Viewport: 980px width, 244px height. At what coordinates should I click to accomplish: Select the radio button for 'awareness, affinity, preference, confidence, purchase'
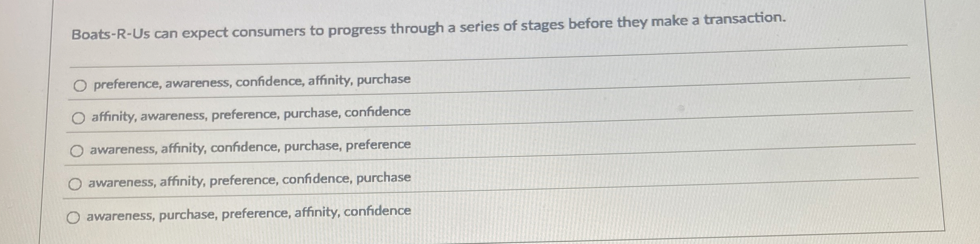[75, 184]
